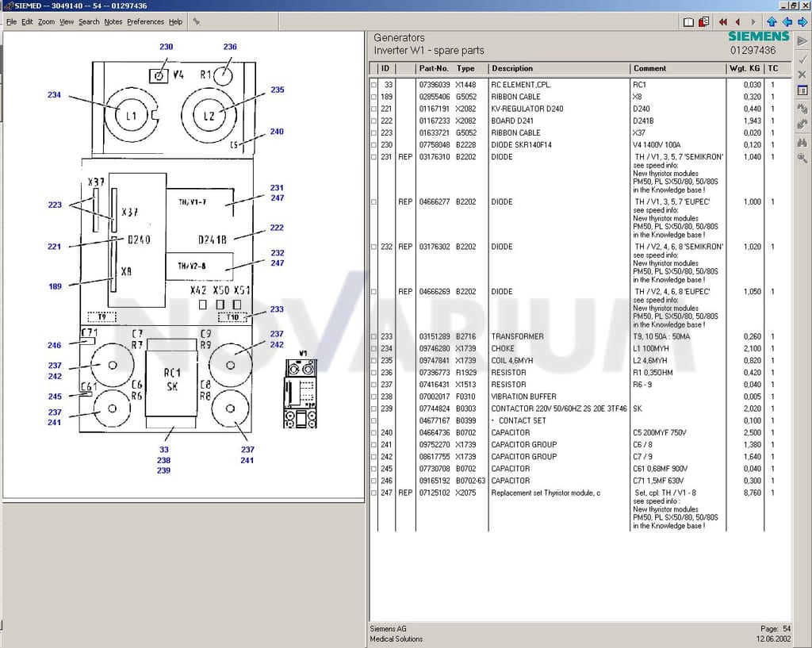Click the open book icon in toolbar
This screenshot has height=648, width=812.
click(688, 21)
